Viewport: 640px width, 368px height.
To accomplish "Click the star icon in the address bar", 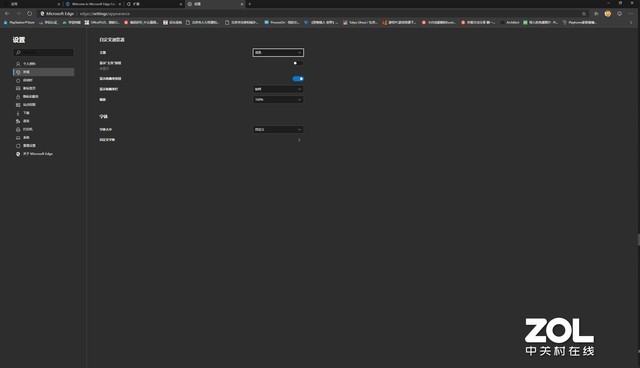I will point(584,14).
